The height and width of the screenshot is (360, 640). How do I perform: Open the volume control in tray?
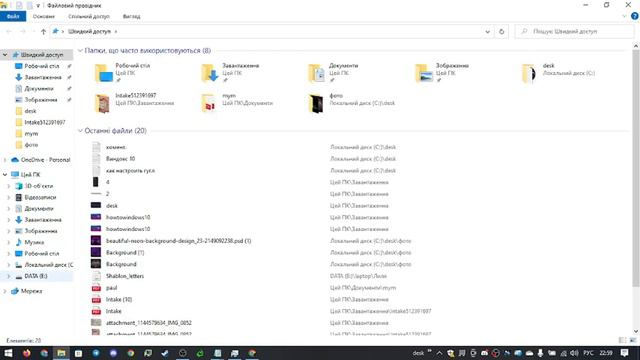574,353
